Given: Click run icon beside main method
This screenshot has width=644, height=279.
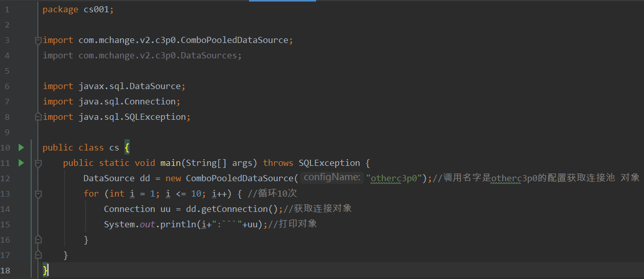Looking at the screenshot, I should 21,163.
